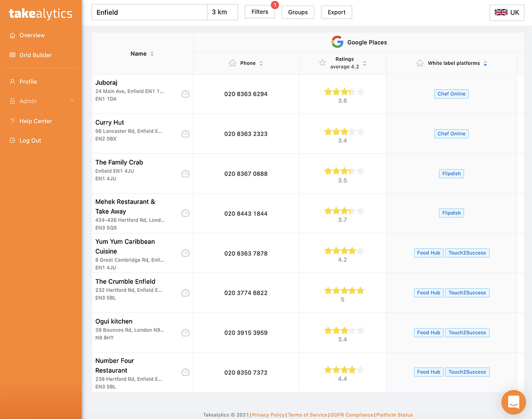Click the takealytics logo
The height and width of the screenshot is (419, 532).
click(41, 14)
